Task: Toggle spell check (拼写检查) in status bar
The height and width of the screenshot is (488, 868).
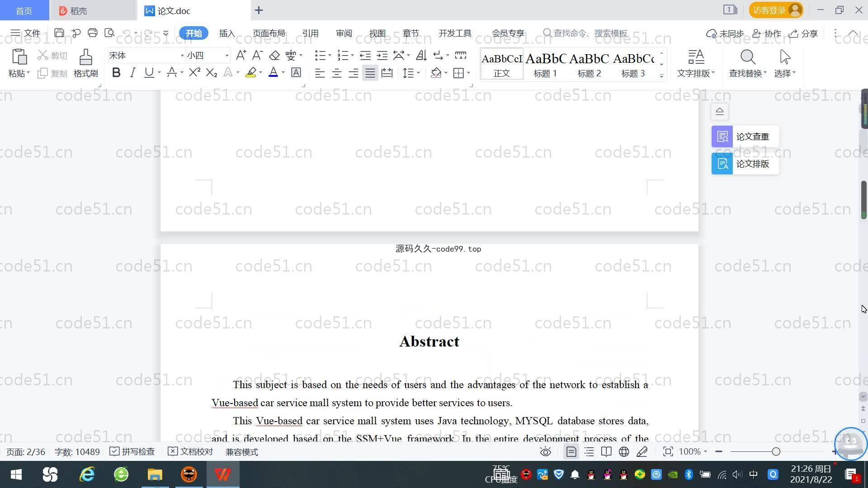Action: pos(132,452)
